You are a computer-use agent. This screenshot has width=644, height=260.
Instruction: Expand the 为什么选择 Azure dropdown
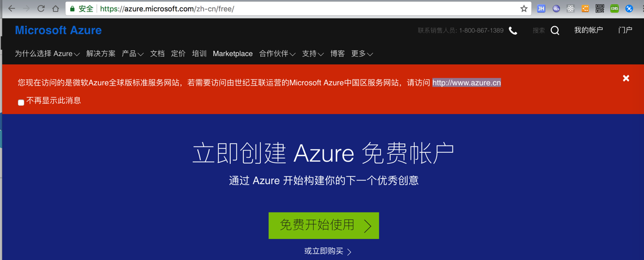click(x=47, y=54)
